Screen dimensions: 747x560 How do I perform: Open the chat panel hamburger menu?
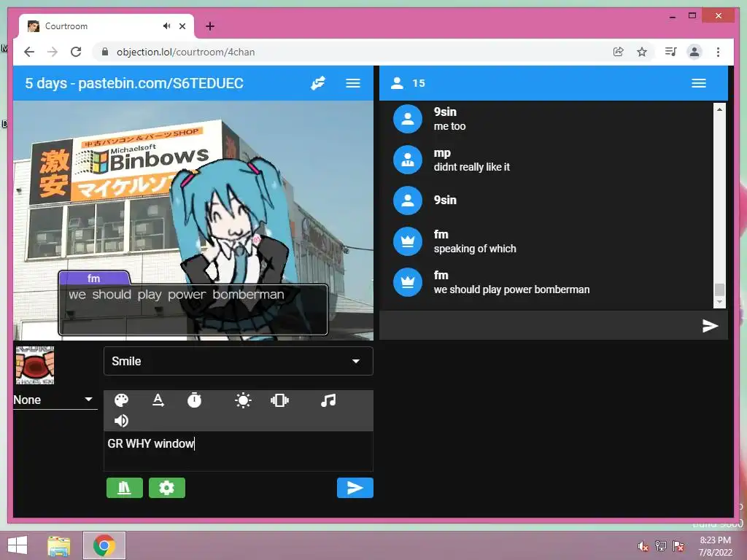coord(699,83)
